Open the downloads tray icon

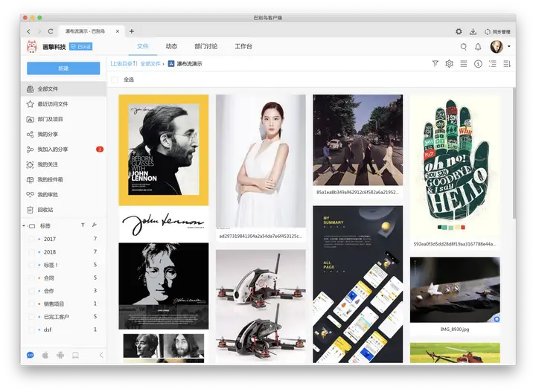click(473, 31)
